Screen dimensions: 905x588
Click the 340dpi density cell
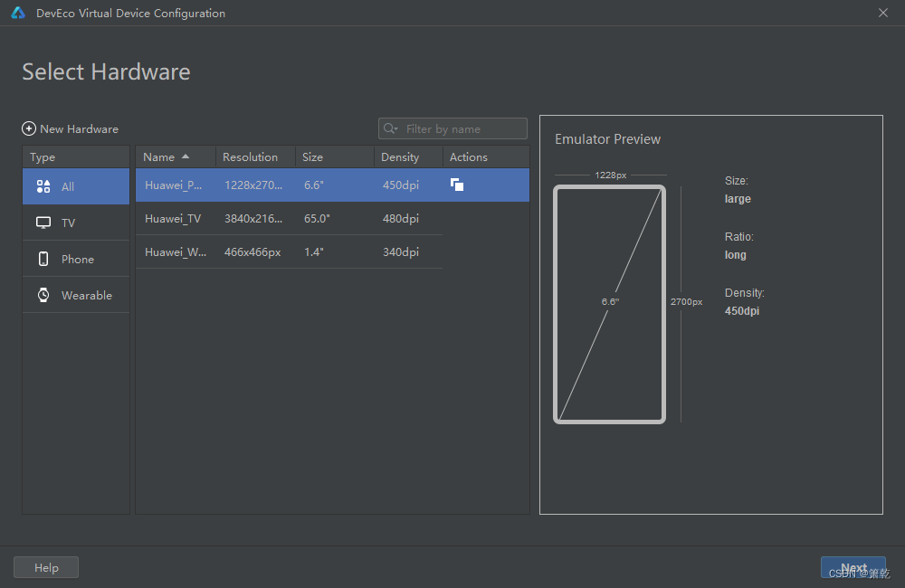pos(401,252)
